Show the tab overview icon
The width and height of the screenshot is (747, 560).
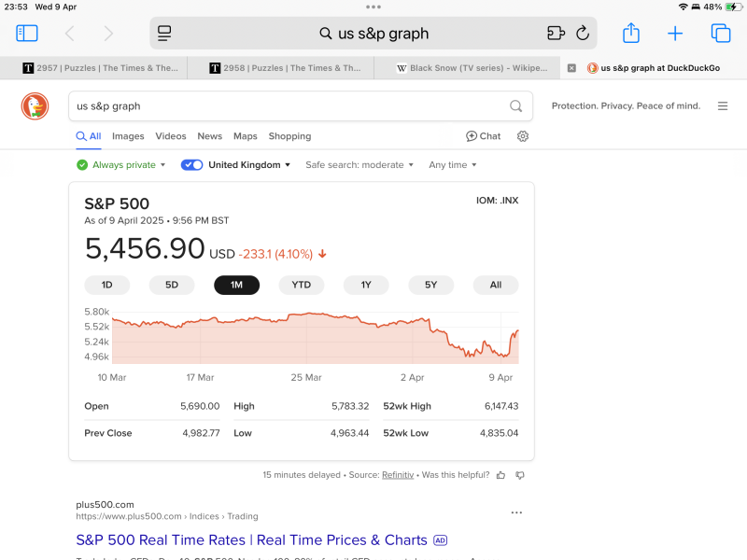pyautogui.click(x=720, y=34)
